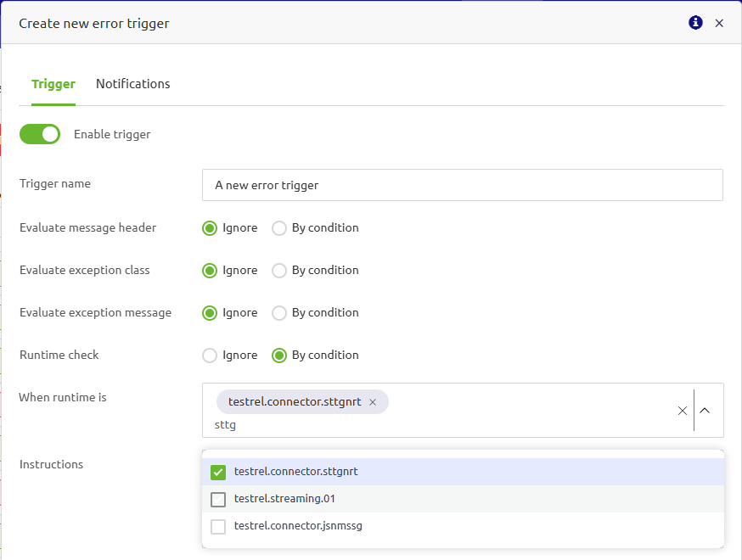Open the Trigger tab

pyautogui.click(x=53, y=84)
